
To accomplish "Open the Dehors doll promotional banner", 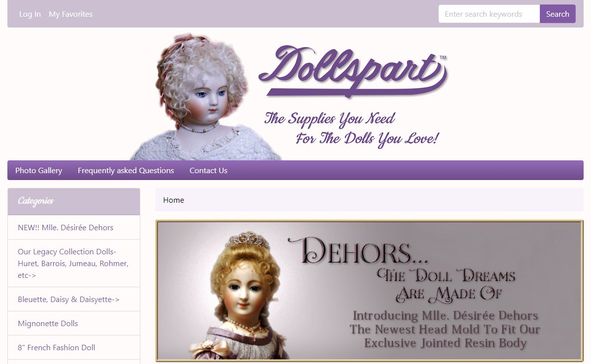I will click(x=369, y=290).
